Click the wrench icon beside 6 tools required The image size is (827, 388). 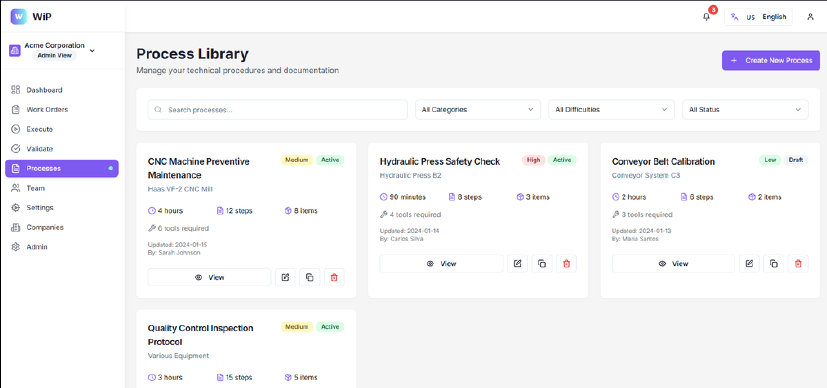point(152,229)
